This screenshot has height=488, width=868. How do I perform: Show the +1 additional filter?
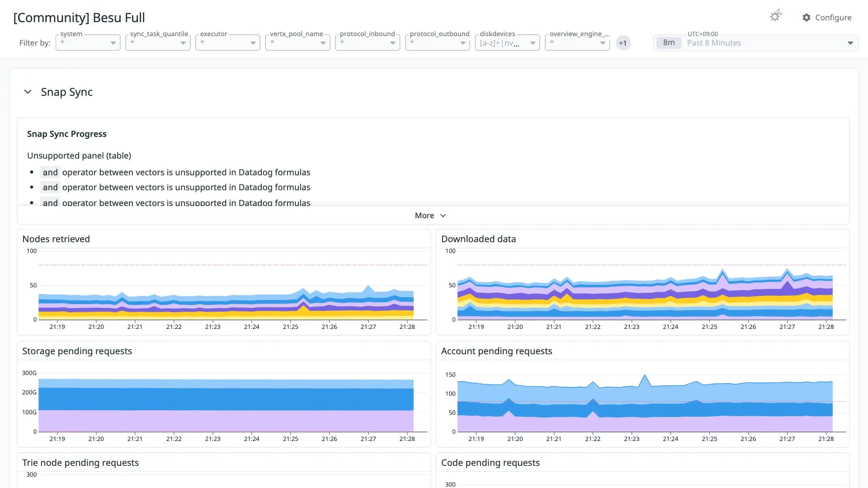click(623, 43)
